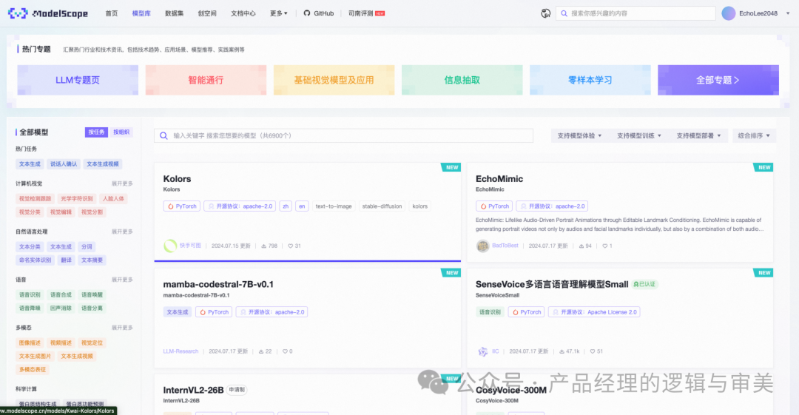
Task: Expand more under 多模态 section
Action: pyautogui.click(x=122, y=328)
